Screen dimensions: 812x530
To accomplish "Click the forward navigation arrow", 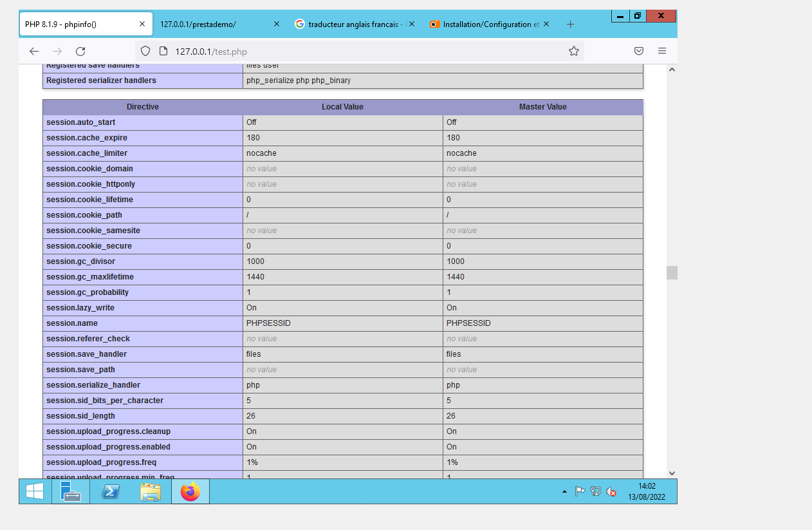I will tap(57, 52).
